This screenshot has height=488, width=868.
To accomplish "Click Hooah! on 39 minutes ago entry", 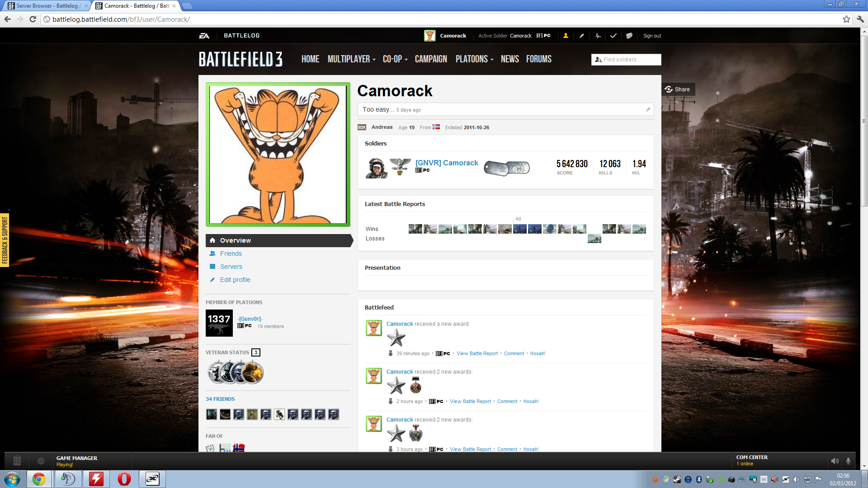I will click(x=538, y=353).
